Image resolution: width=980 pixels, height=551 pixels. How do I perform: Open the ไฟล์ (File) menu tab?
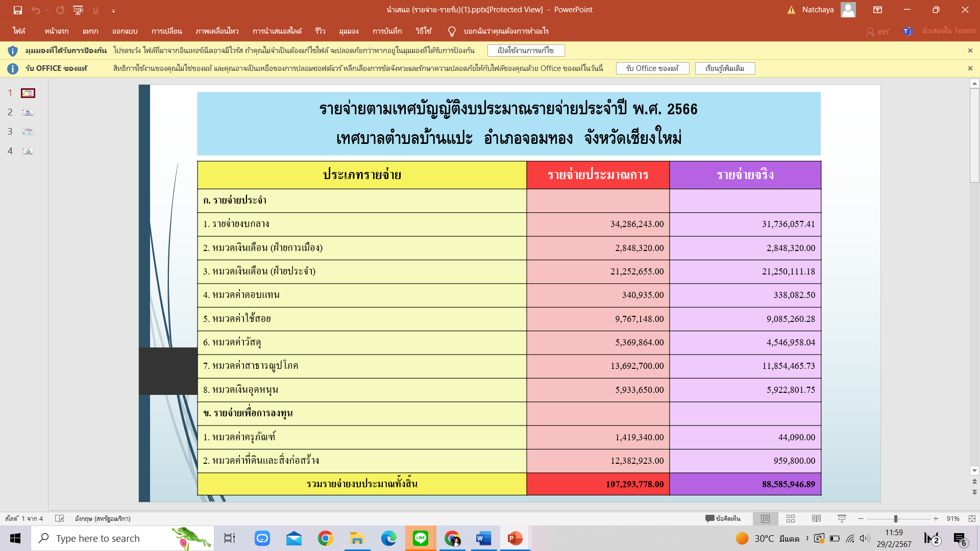coord(19,31)
